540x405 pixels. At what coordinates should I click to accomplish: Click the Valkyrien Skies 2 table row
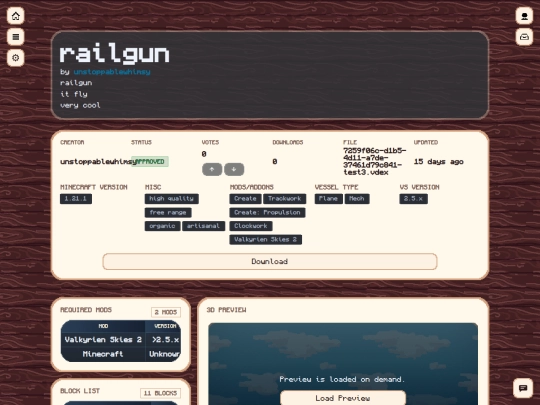click(x=121, y=340)
